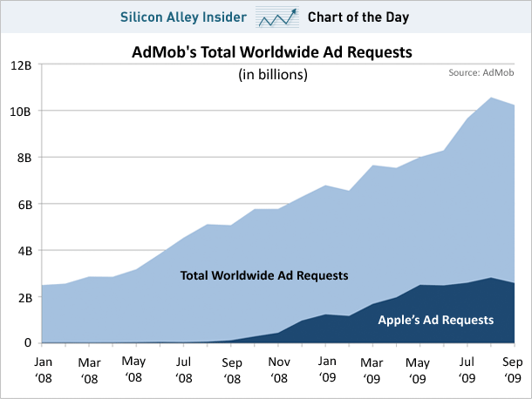
Task: Click the 'Apple's Ad Requests' area label
Action: pos(436,320)
